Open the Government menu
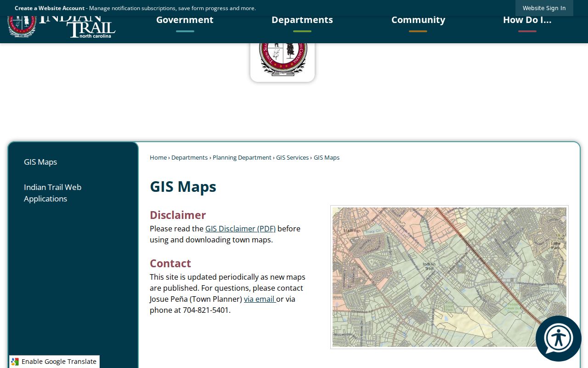This screenshot has width=588, height=368. (x=185, y=20)
